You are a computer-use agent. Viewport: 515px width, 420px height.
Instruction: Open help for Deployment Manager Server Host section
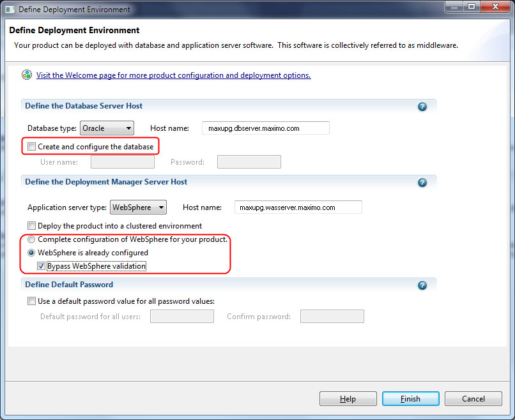pyautogui.click(x=422, y=183)
